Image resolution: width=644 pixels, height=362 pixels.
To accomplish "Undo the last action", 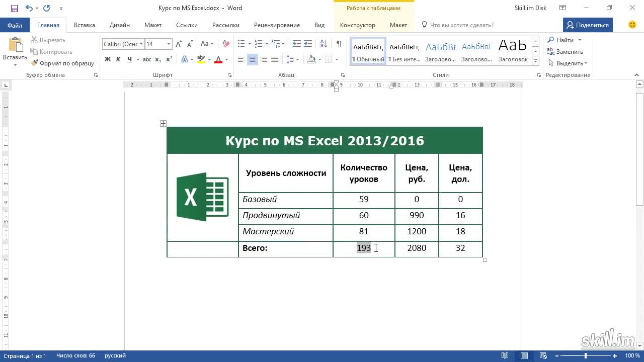I will [29, 8].
